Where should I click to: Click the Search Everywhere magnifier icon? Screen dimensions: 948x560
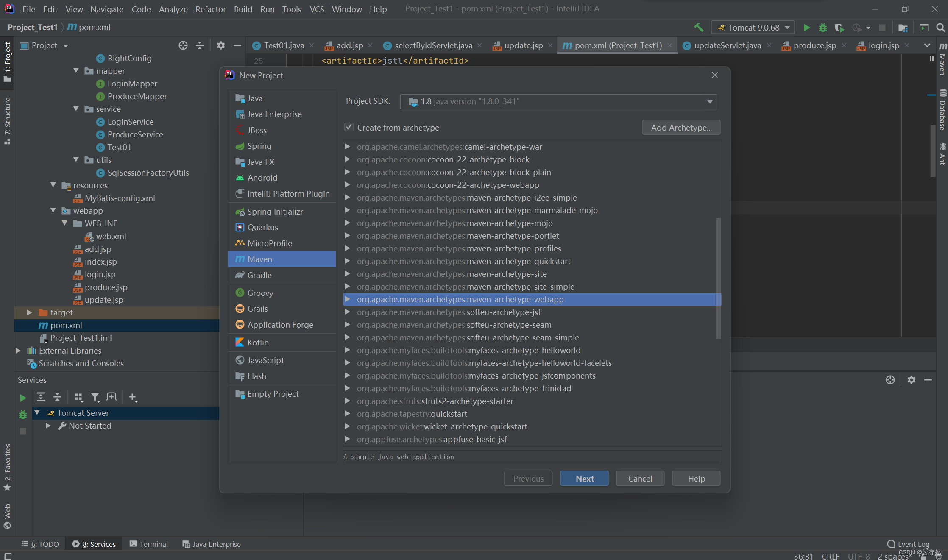point(940,28)
